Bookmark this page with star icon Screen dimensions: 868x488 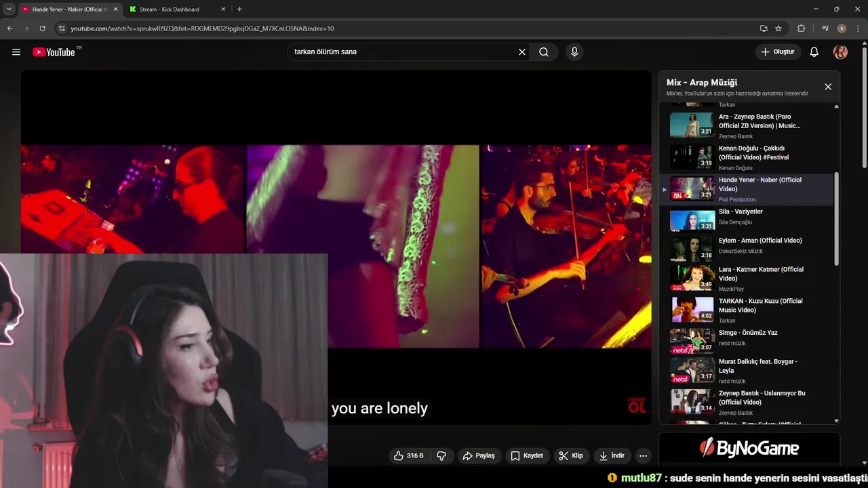pyautogui.click(x=778, y=28)
